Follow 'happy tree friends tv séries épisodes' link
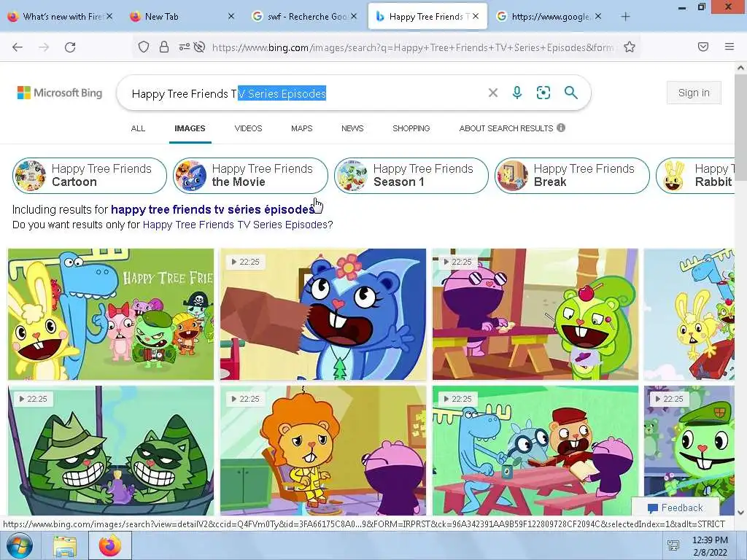Viewport: 747px width, 560px height. tap(212, 209)
